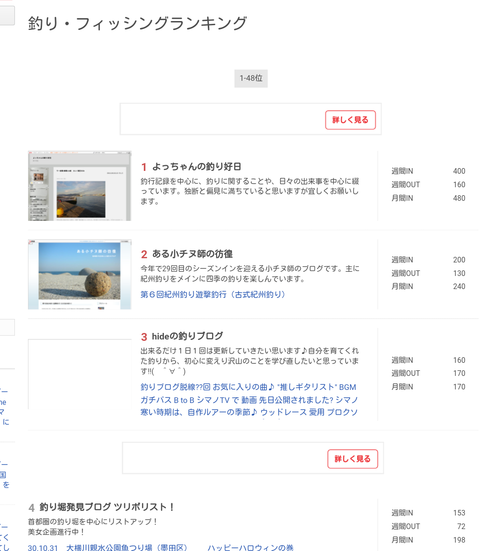Image resolution: width=480 pixels, height=551 pixels.
Task: Open the ある小チヌ師の彷徨 blog thumbnail
Action: tap(79, 274)
